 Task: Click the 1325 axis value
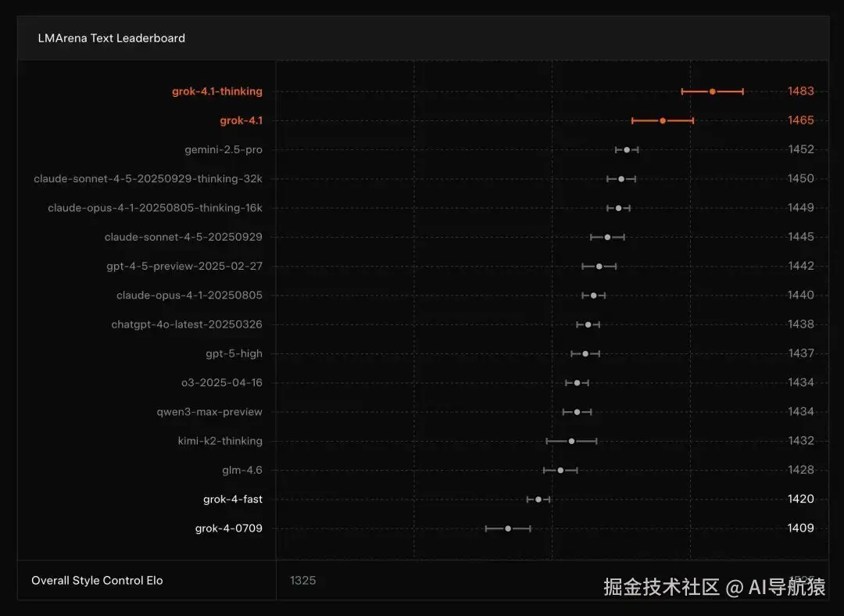[303, 581]
